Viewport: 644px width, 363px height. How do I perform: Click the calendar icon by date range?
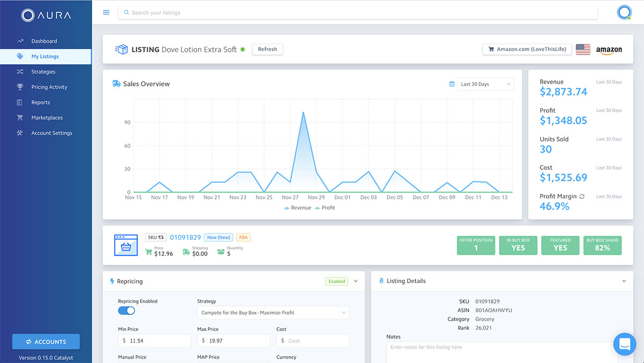[451, 84]
